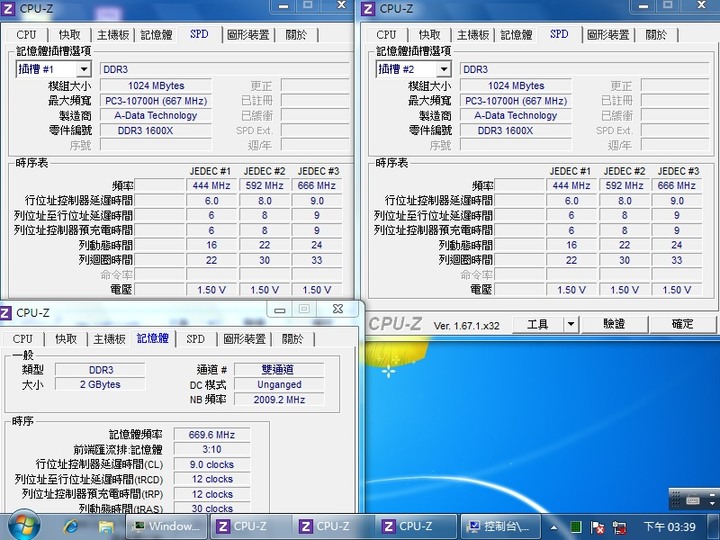Click '444 MHz' JEDEC #1 in slot #1 window
Viewport: 720px width, 540px height.
[211, 186]
